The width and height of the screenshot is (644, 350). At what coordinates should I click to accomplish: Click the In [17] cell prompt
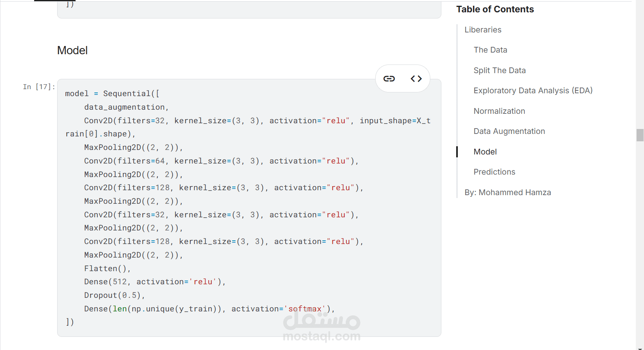point(39,87)
